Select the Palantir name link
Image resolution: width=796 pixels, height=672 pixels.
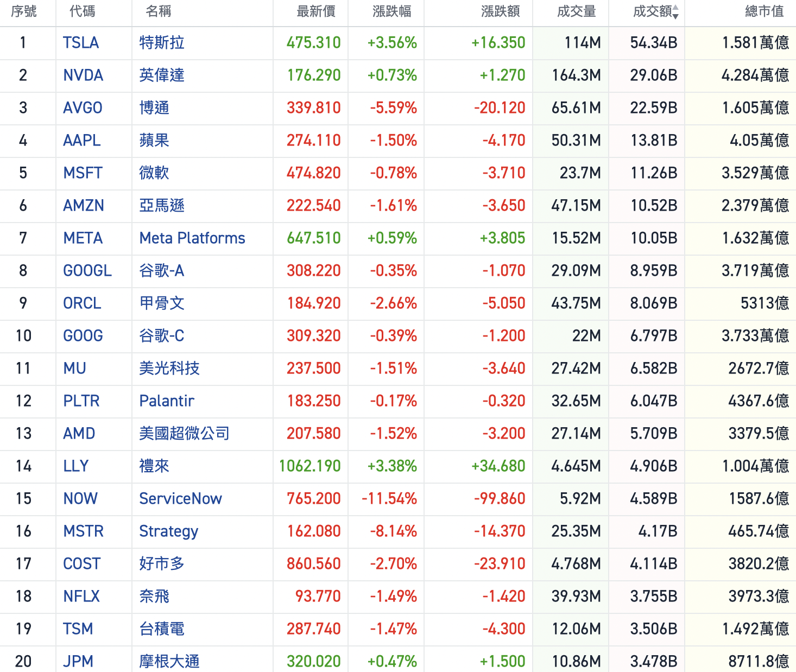coord(167,401)
